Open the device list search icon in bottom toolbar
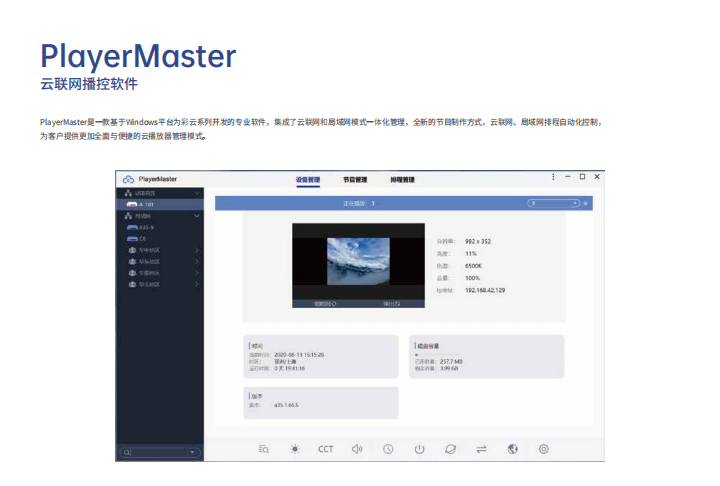The width and height of the screenshot is (720, 486). [x=264, y=449]
